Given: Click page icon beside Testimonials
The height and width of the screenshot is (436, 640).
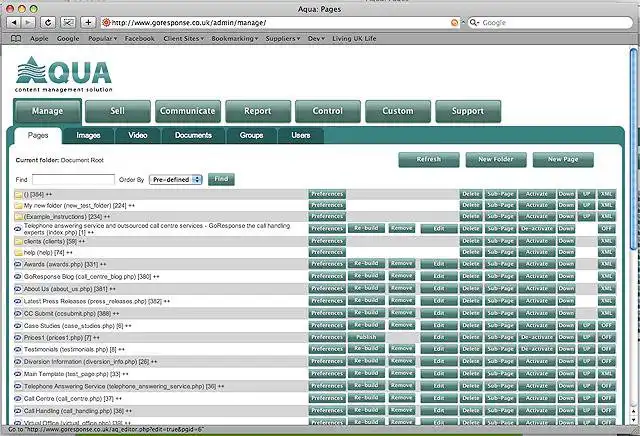Looking at the screenshot, I should (18, 349).
